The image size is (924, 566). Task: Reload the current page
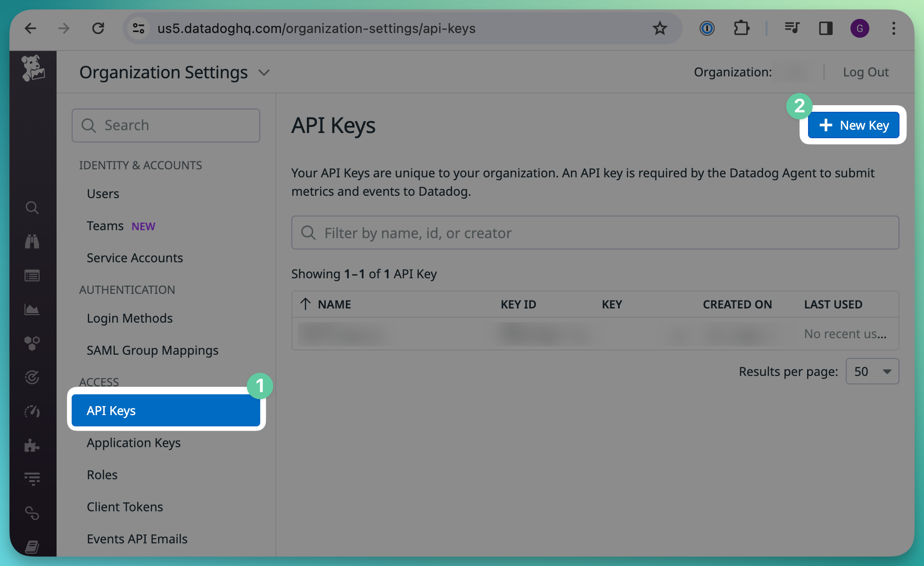click(98, 28)
